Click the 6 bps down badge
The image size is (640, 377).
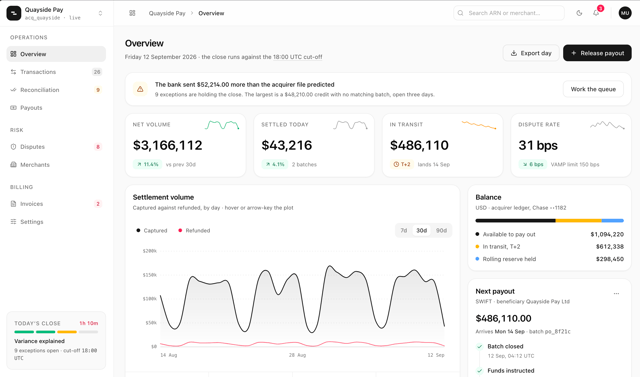(x=533, y=164)
